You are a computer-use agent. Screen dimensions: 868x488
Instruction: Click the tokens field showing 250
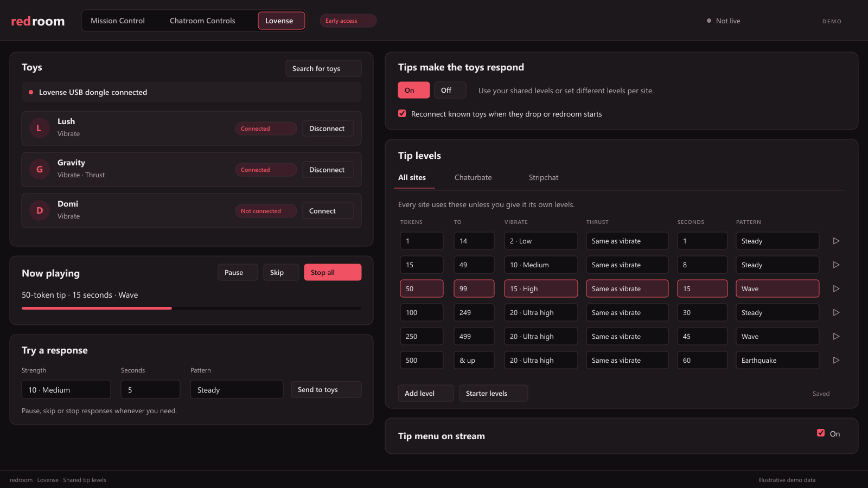click(x=422, y=336)
